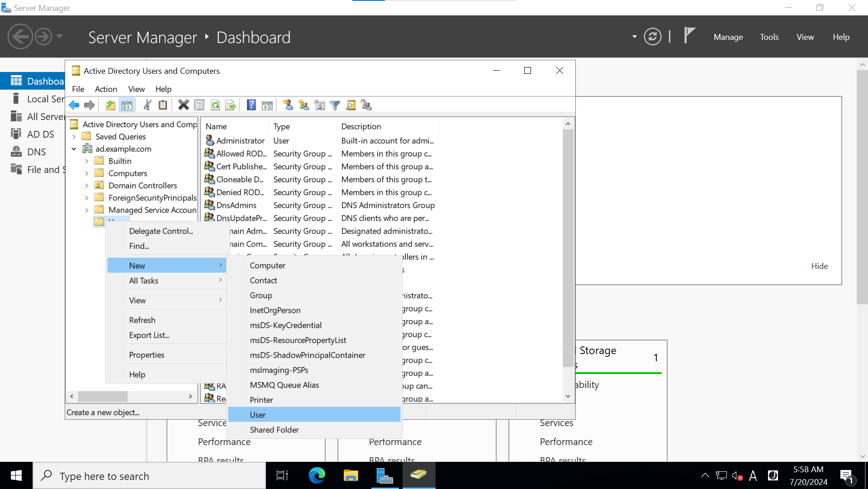Click the Delete toolbar icon

click(x=183, y=105)
